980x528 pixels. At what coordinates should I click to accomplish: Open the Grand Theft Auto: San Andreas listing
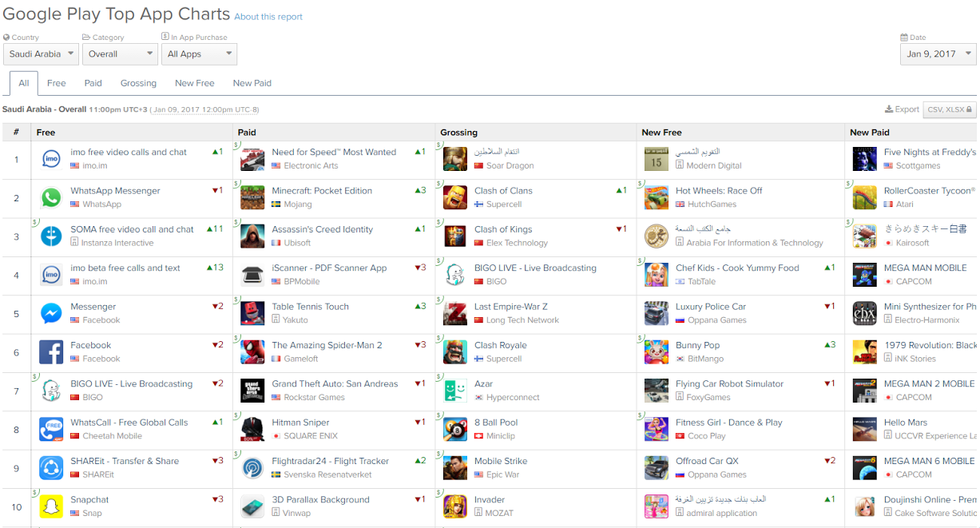click(x=335, y=383)
